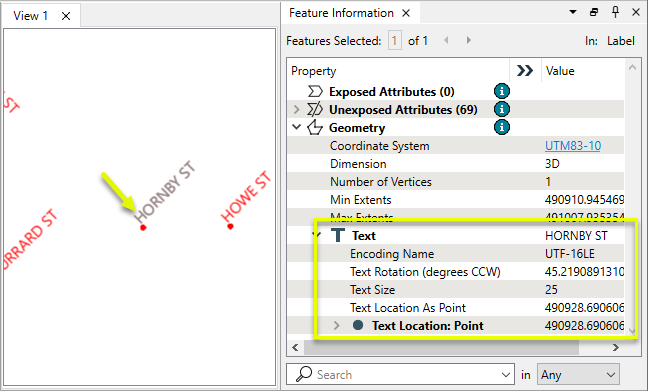Collapse the Geometry section
The height and width of the screenshot is (391, 648).
click(x=296, y=127)
